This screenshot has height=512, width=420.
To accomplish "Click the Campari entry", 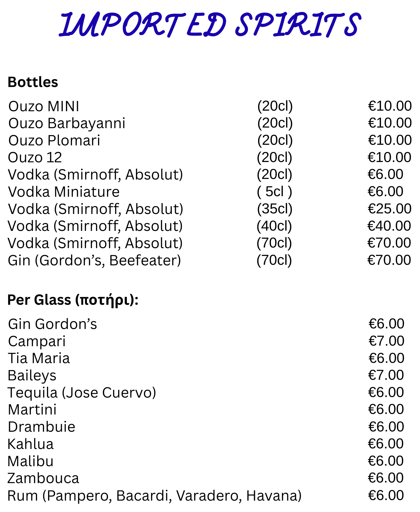I will point(37,342).
